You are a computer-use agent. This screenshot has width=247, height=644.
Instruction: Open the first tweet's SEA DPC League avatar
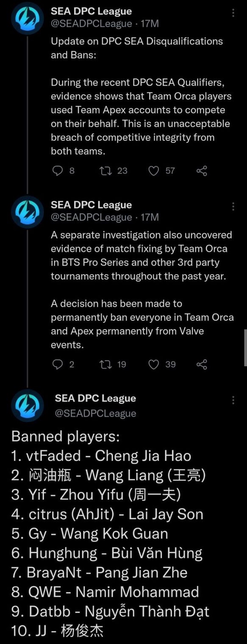tap(26, 18)
